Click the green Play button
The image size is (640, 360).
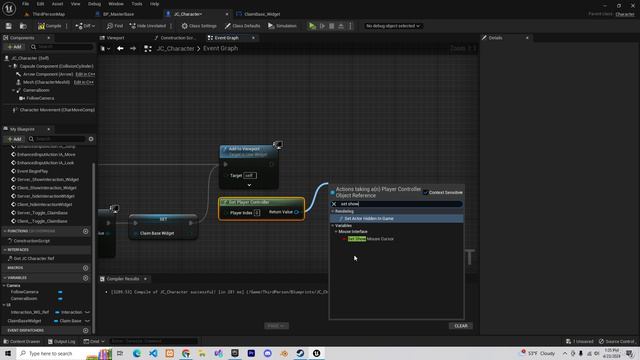point(312,26)
